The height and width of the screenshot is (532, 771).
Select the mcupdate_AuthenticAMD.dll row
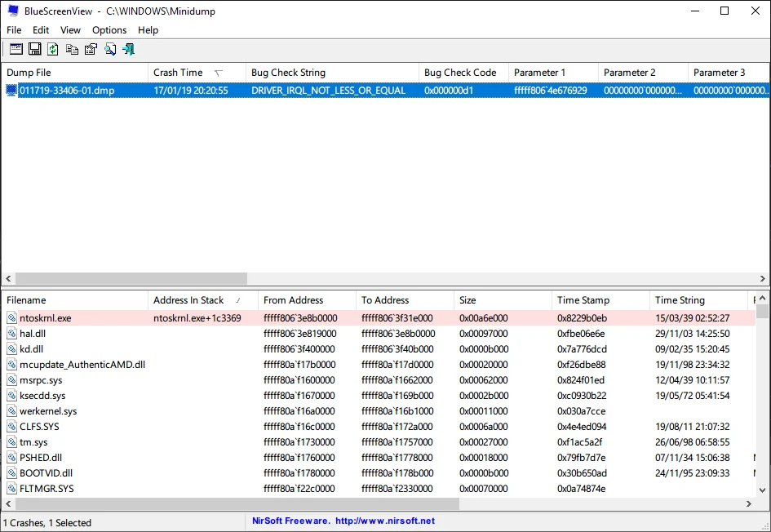point(379,365)
